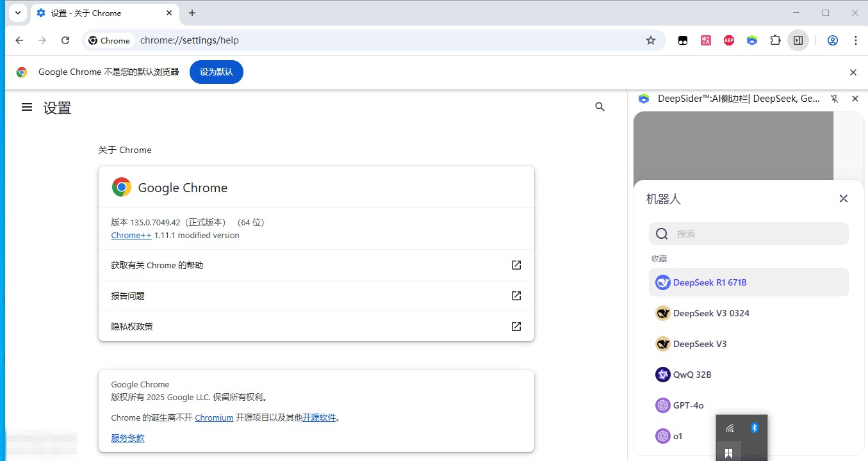Close the 机器人 model list popup

tap(844, 198)
